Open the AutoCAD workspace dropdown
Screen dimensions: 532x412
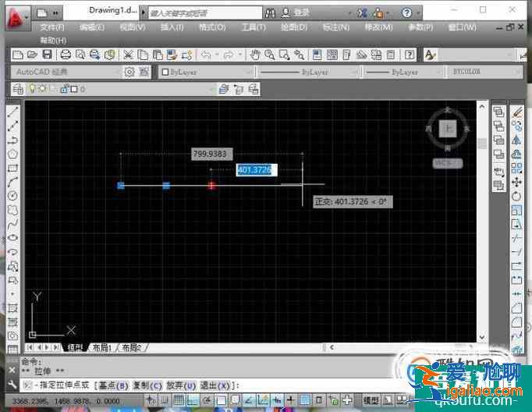pos(66,72)
